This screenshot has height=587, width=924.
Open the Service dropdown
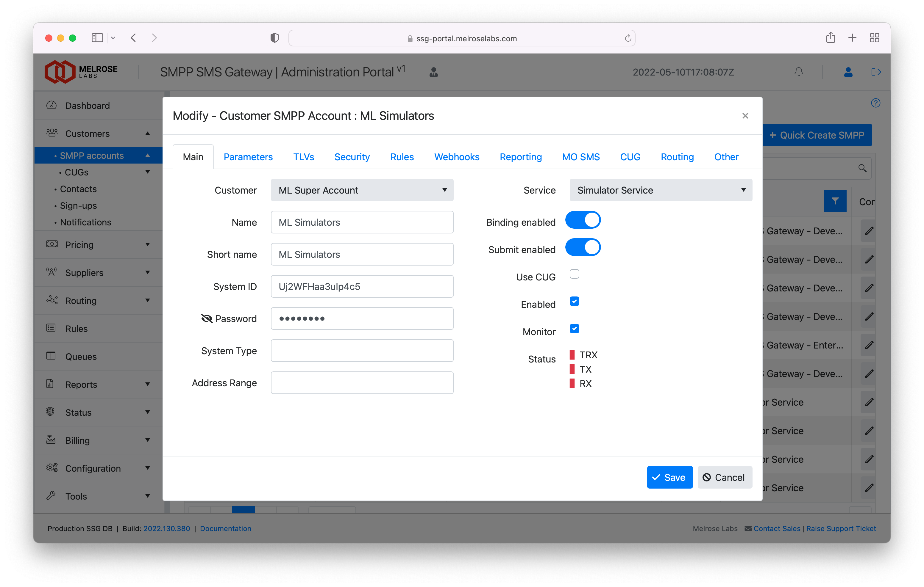point(660,190)
